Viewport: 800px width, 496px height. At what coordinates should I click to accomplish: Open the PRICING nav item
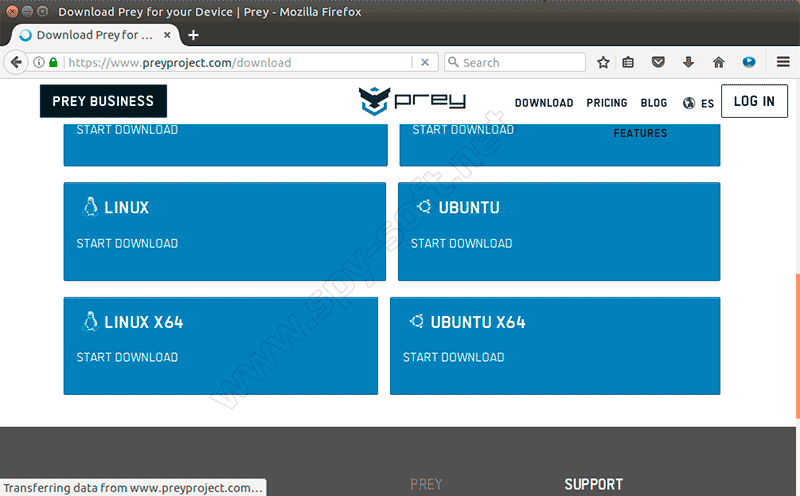[607, 103]
